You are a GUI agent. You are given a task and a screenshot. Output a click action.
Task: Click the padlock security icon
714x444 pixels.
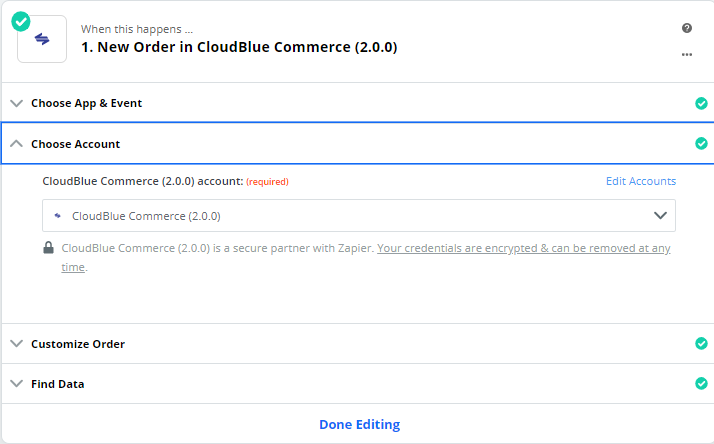click(x=48, y=248)
